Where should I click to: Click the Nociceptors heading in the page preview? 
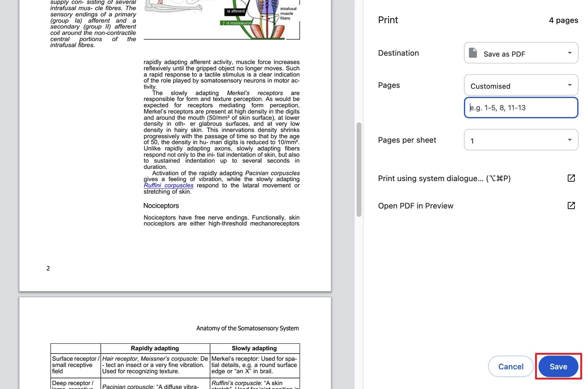click(x=161, y=206)
